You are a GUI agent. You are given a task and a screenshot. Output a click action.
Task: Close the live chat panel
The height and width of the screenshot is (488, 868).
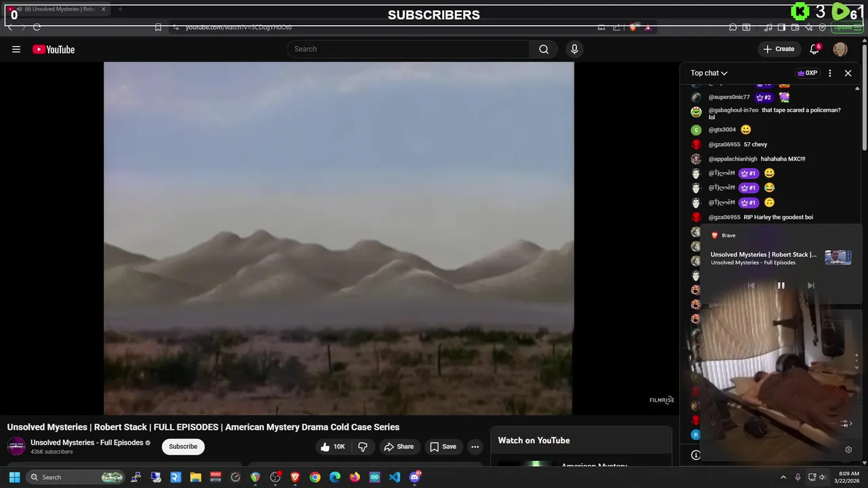848,73
